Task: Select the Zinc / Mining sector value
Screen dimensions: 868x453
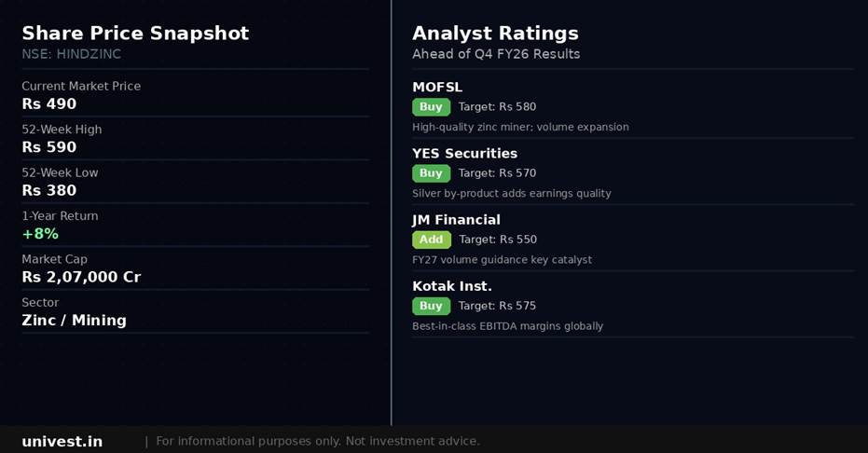Action: 74,320
